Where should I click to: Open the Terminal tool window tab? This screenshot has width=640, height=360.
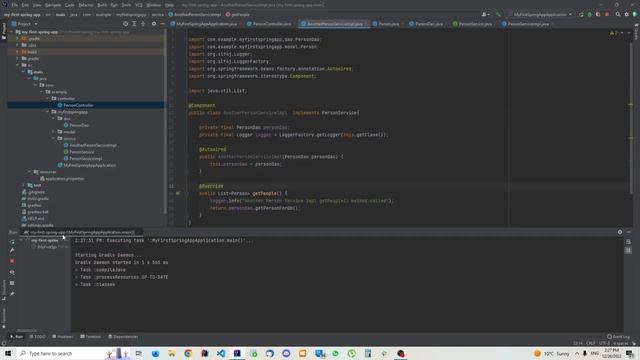(91, 337)
